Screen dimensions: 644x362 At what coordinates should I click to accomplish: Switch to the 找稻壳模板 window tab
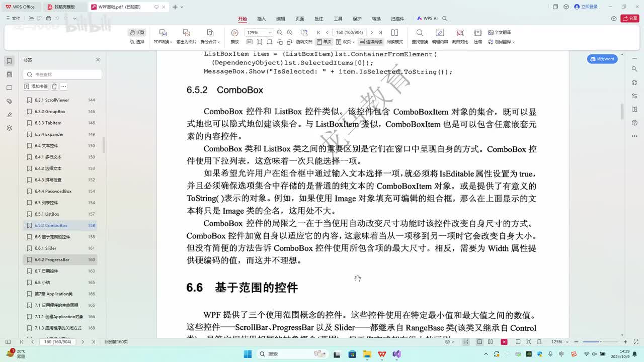click(x=64, y=7)
